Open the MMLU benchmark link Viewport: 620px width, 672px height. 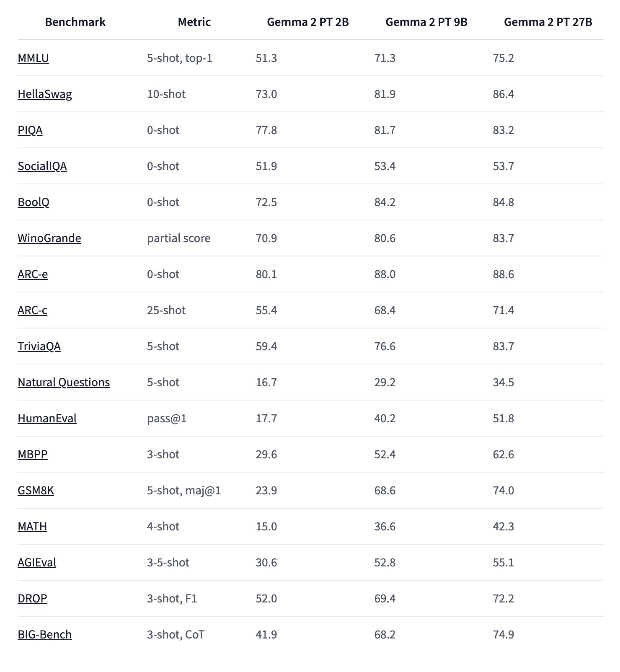tap(33, 58)
